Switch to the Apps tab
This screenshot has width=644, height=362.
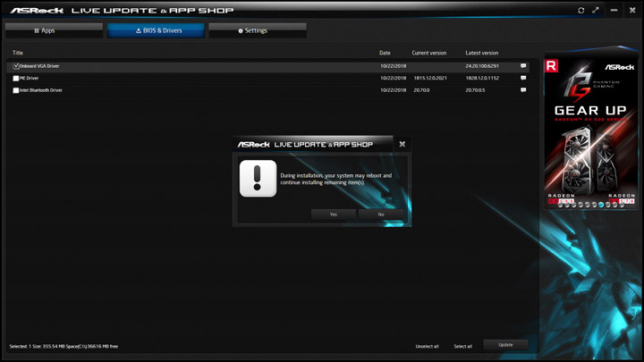54,30
